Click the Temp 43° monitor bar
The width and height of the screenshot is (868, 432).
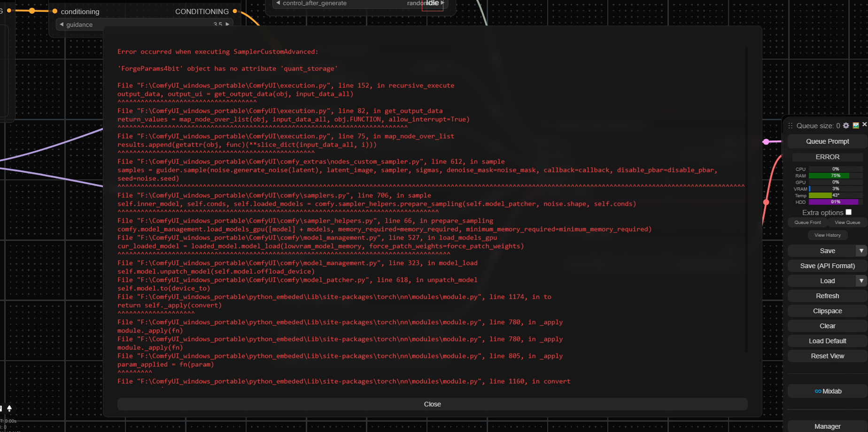click(835, 195)
